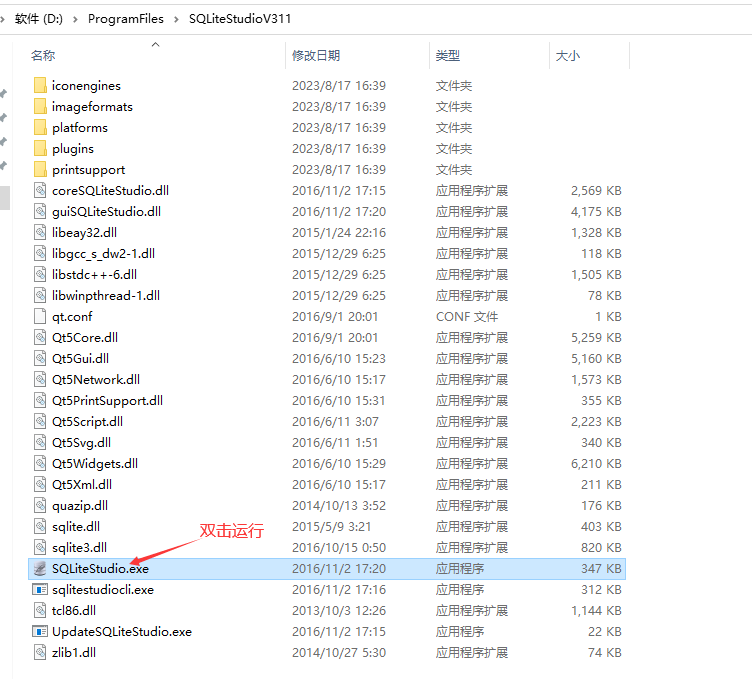Select the SQLiteStudio.exe application icon
752x679 pixels.
coord(40,569)
